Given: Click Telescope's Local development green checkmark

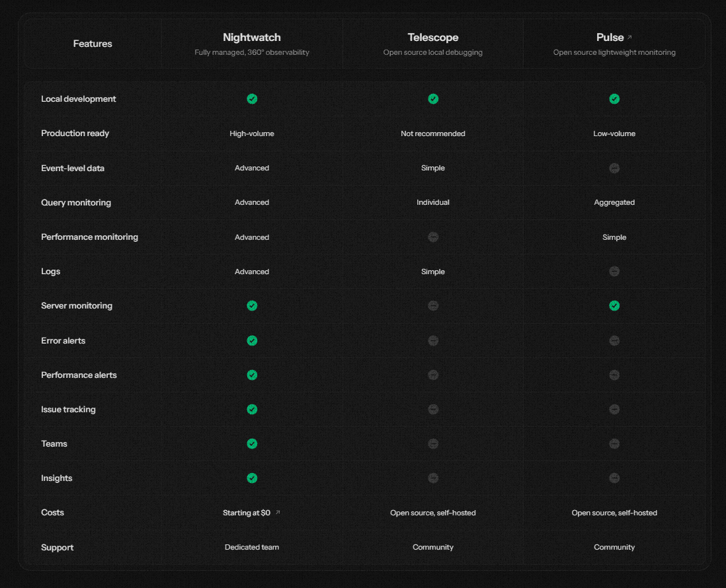Looking at the screenshot, I should click(433, 99).
